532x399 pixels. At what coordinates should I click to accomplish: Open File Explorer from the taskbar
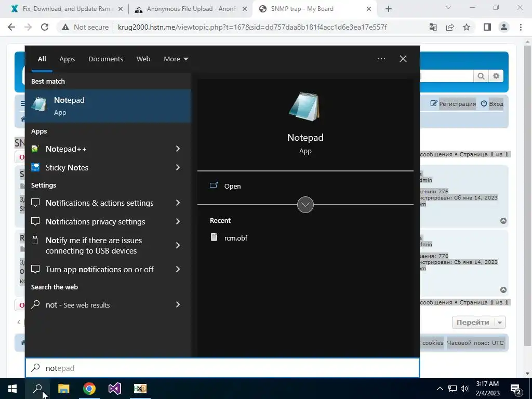coord(63,389)
